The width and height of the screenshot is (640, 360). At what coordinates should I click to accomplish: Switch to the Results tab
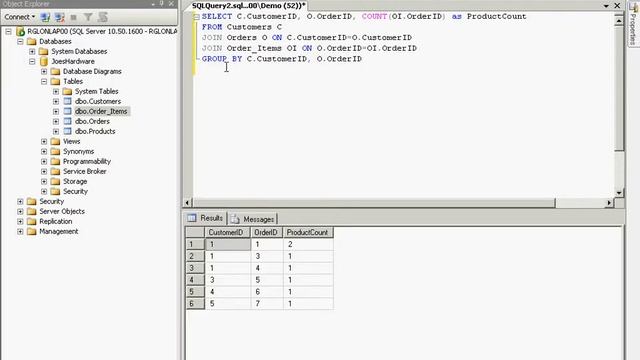click(205, 218)
